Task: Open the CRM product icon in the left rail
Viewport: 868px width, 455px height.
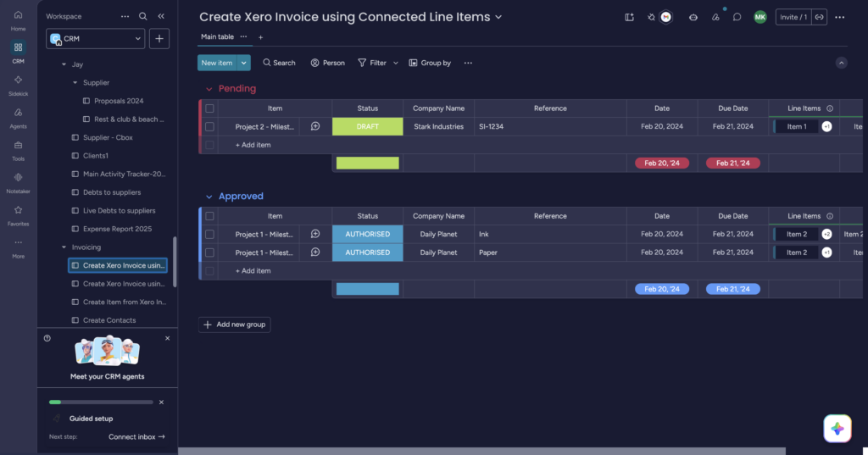Action: pos(19,52)
